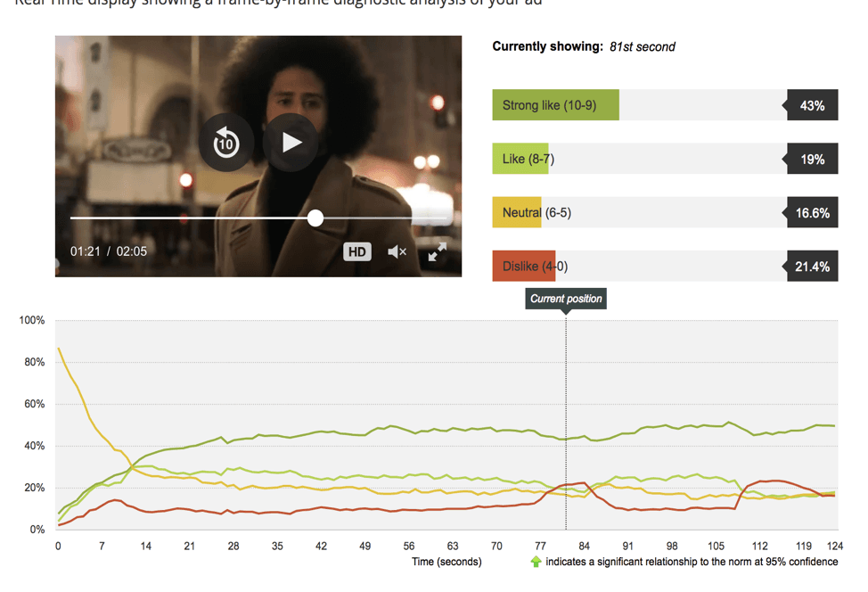The height and width of the screenshot is (592, 868).
Task: Click the 21.4% Dislike value badge
Action: click(x=812, y=267)
